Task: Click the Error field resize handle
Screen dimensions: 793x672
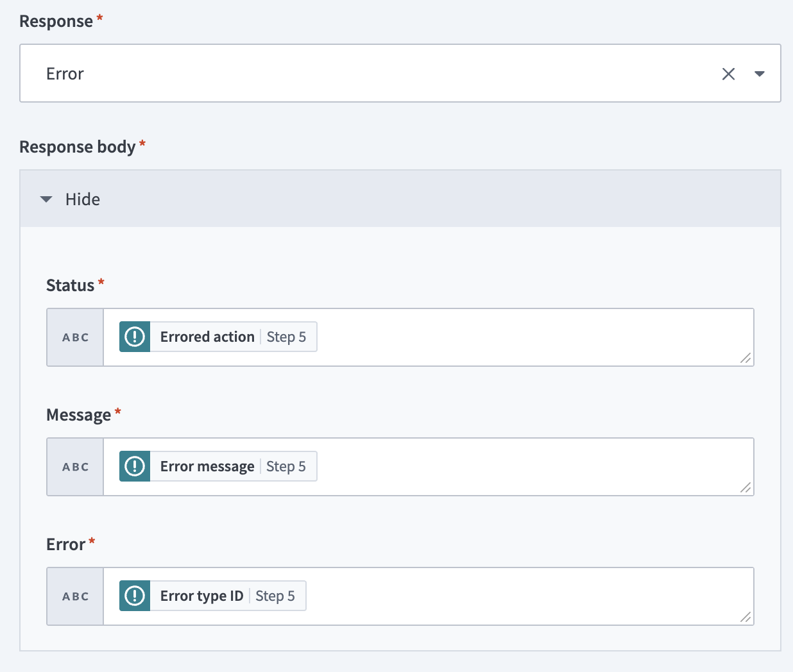Action: point(746,617)
